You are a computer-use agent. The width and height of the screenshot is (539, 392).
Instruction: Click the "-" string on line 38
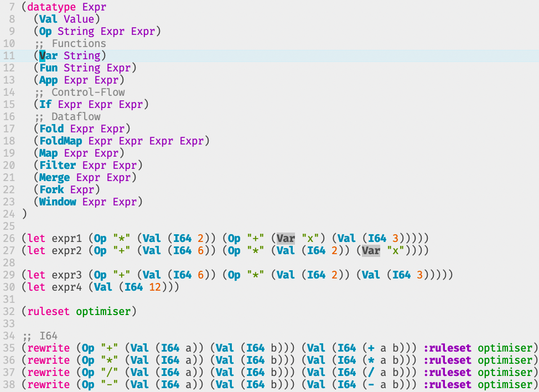[x=110, y=384]
